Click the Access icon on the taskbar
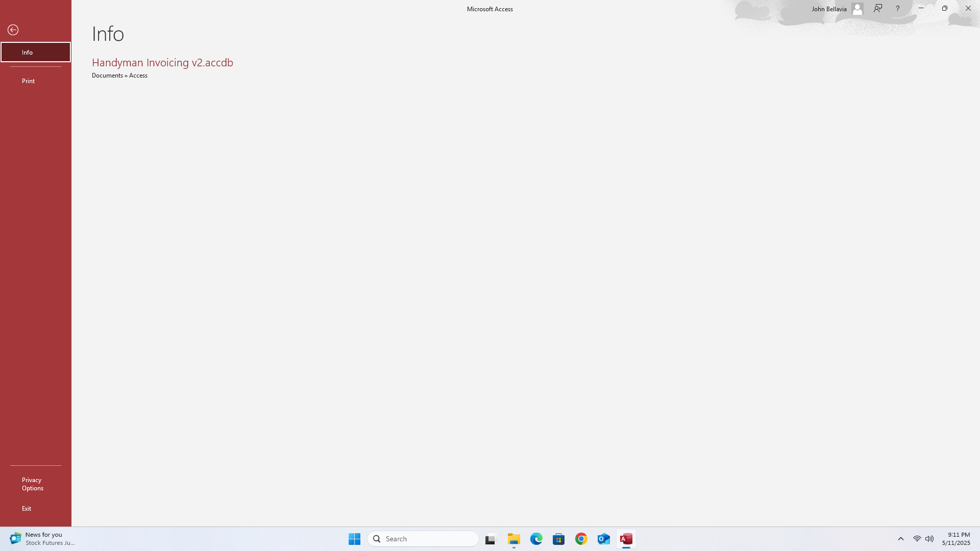The image size is (980, 551). (626, 539)
